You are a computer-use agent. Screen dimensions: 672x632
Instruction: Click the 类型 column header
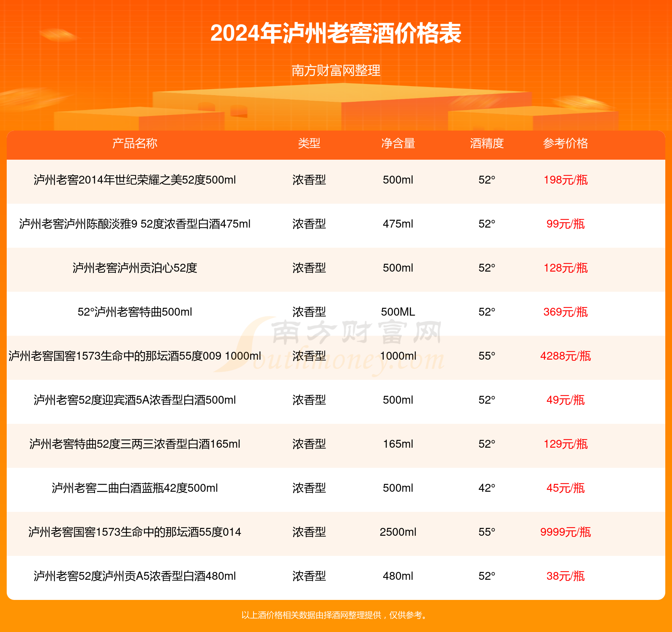[309, 143]
